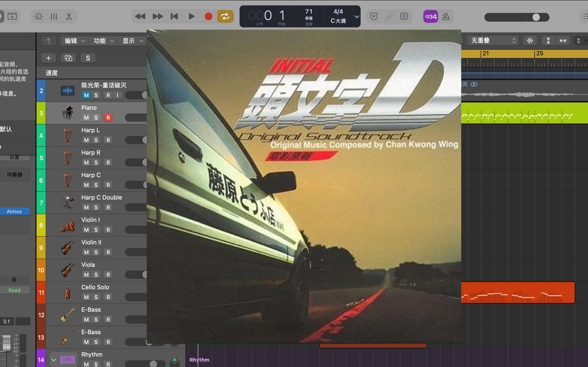Click the duplicate track icon
The image size is (588, 367).
click(x=68, y=58)
